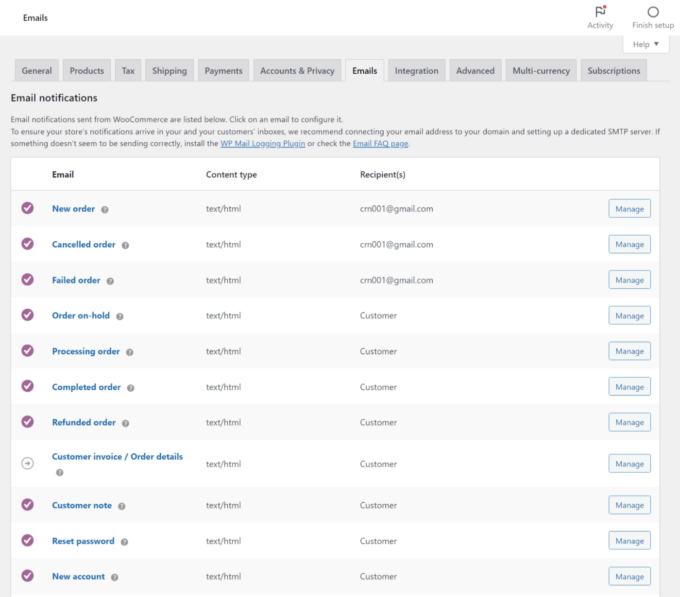Open the WP Mail Logging Plugin link
The height and width of the screenshot is (597, 680).
[263, 144]
